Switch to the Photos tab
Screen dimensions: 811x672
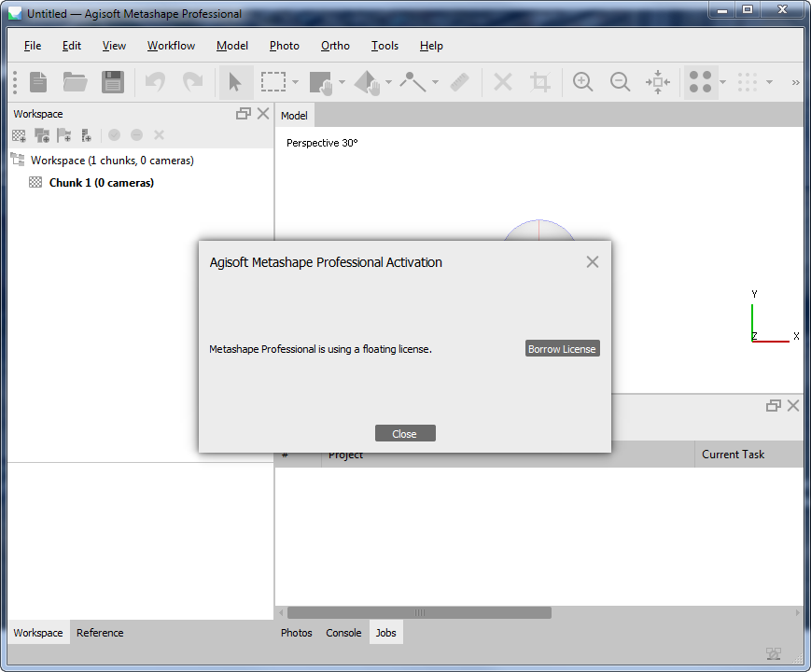(x=297, y=633)
